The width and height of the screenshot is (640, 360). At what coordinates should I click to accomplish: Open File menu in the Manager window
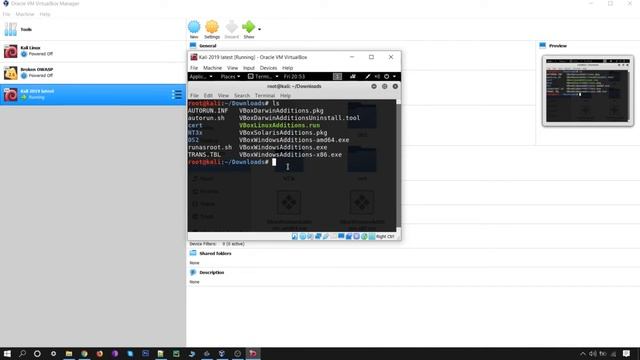(x=7, y=14)
